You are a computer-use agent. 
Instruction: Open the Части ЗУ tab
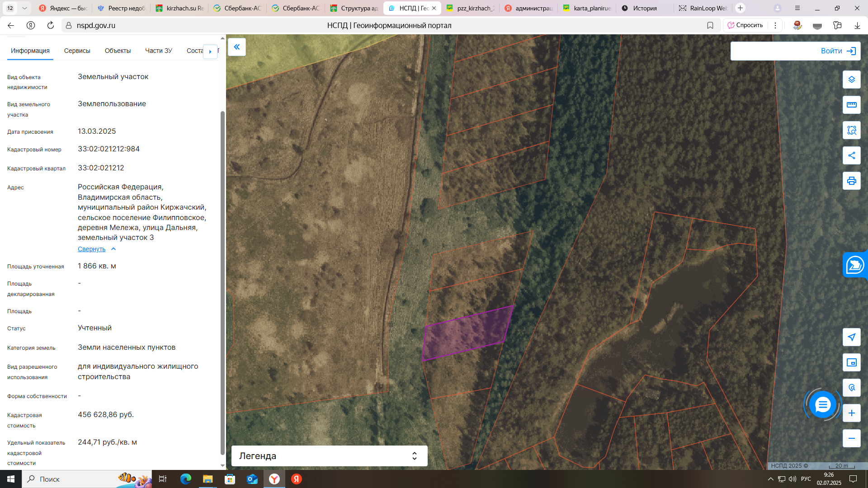pos(158,51)
